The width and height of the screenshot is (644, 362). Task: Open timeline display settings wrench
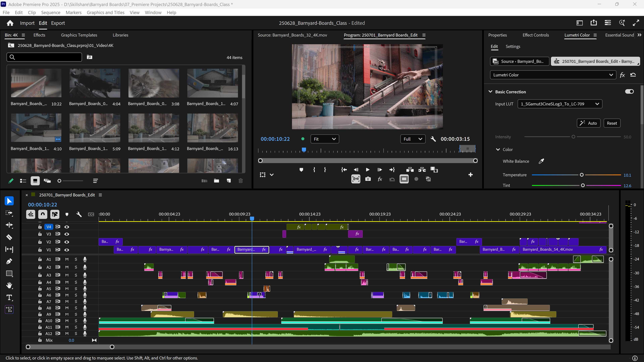79,214
